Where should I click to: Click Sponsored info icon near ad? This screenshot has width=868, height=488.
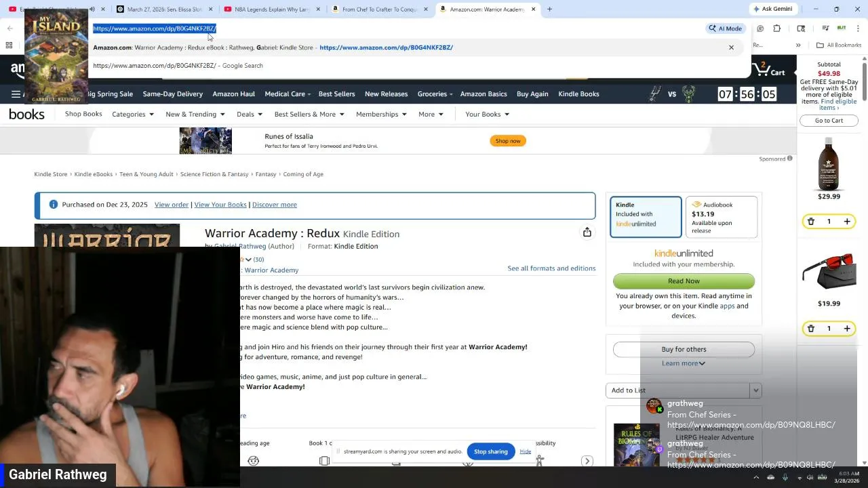(790, 159)
